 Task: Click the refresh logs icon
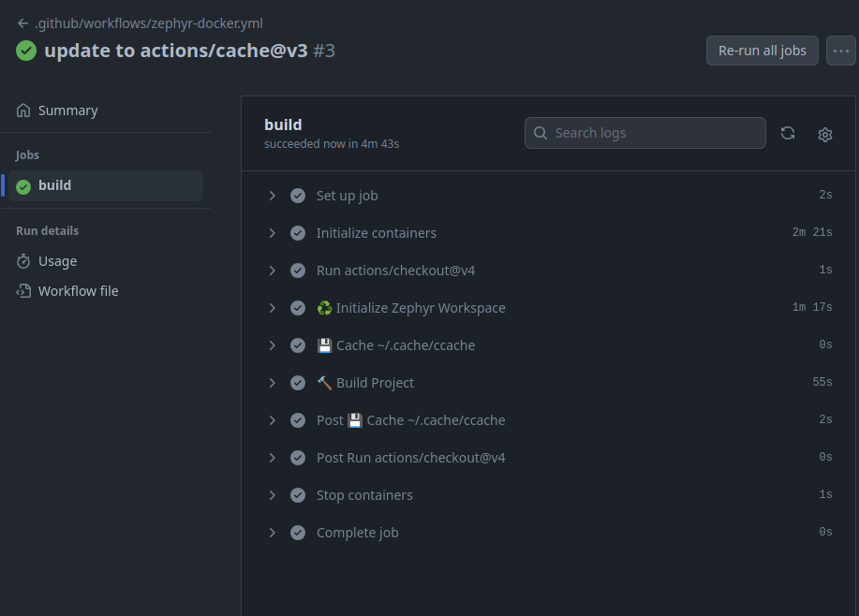(788, 134)
